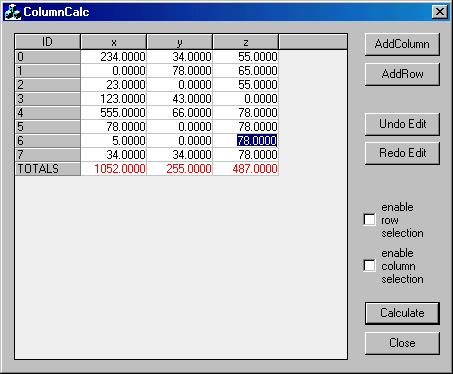The width and height of the screenshot is (453, 374).
Task: Select z cell 78.0000 in row 5
Action: point(245,127)
